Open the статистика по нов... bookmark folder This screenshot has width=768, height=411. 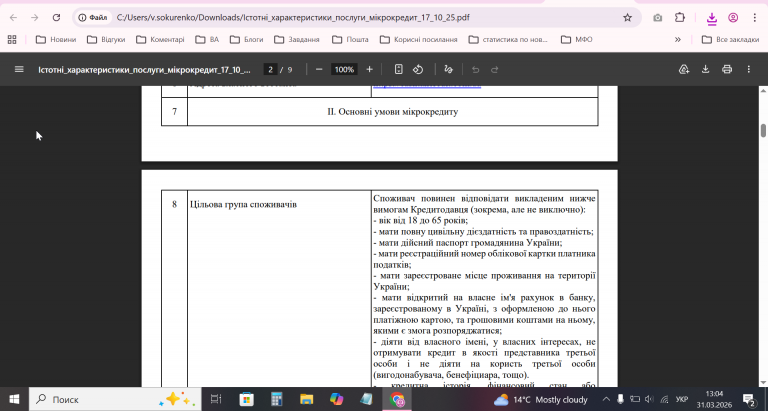pos(508,40)
